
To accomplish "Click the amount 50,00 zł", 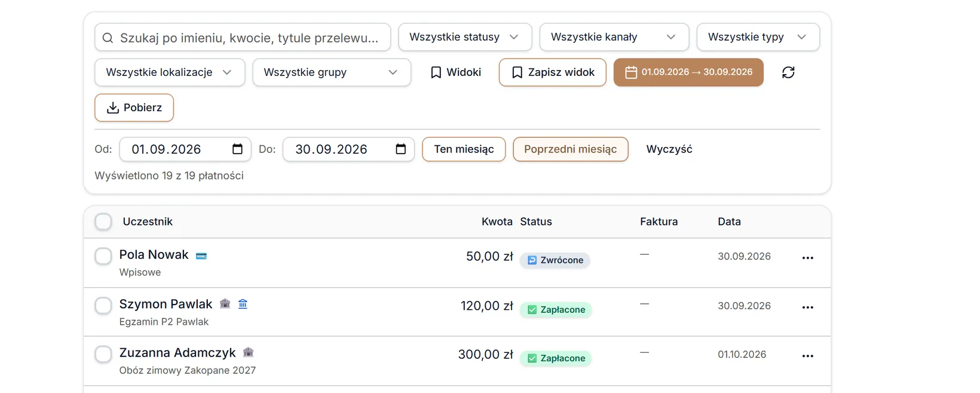I will coord(489,257).
